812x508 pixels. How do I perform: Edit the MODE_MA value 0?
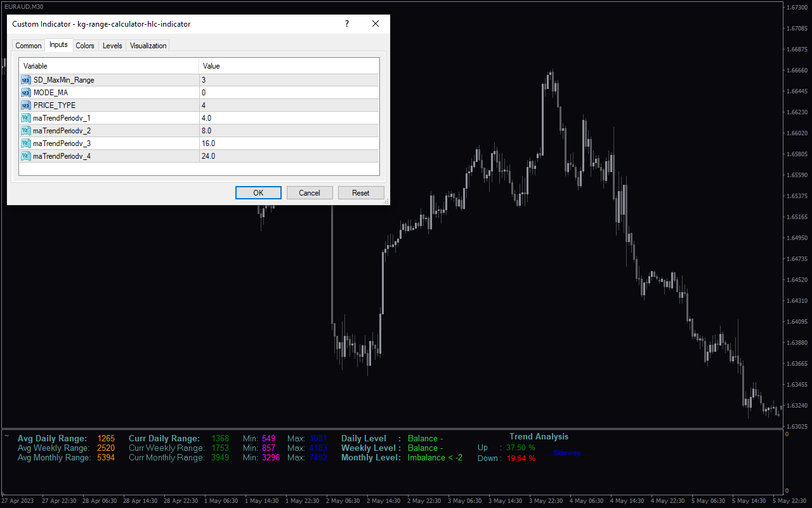point(289,93)
